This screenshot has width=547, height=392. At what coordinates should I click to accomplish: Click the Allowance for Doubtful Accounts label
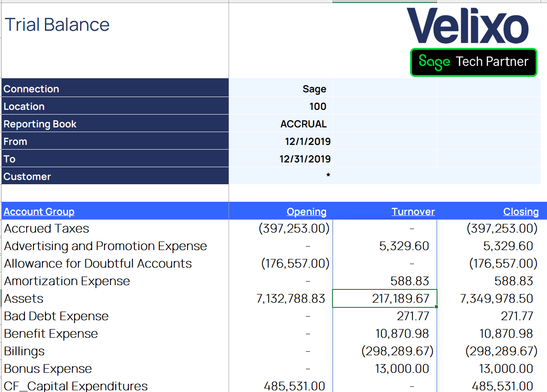click(98, 263)
